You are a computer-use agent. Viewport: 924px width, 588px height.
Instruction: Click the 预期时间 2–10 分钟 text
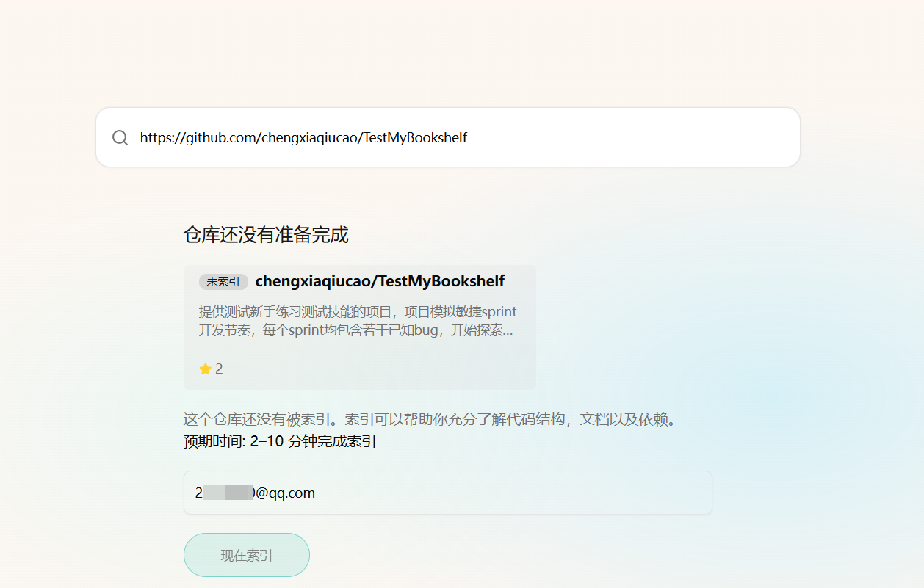point(280,442)
